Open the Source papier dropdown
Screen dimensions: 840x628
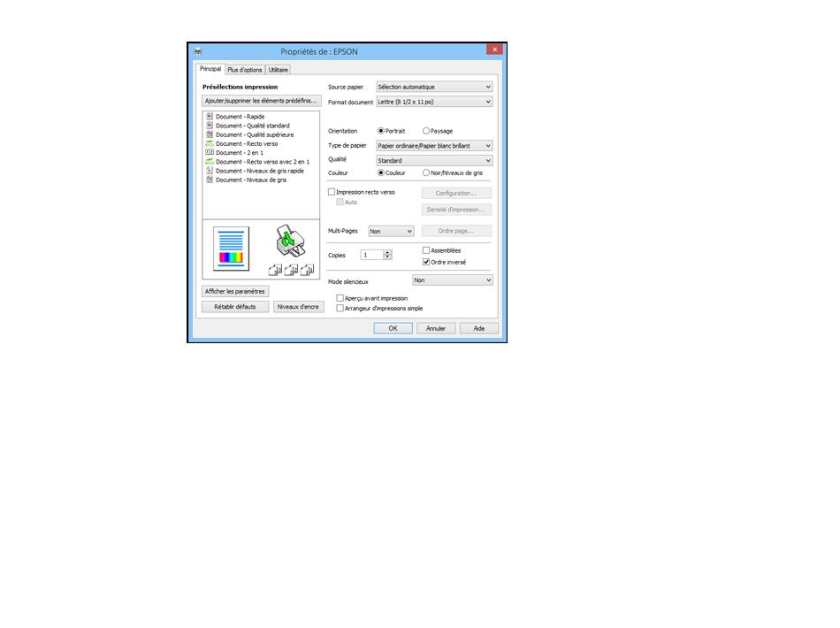click(x=434, y=87)
